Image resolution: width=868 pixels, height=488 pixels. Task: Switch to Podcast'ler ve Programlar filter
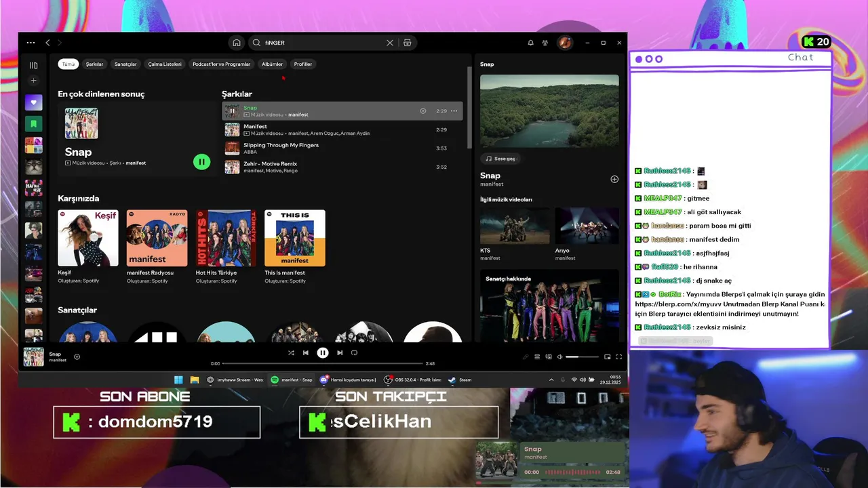(x=221, y=64)
